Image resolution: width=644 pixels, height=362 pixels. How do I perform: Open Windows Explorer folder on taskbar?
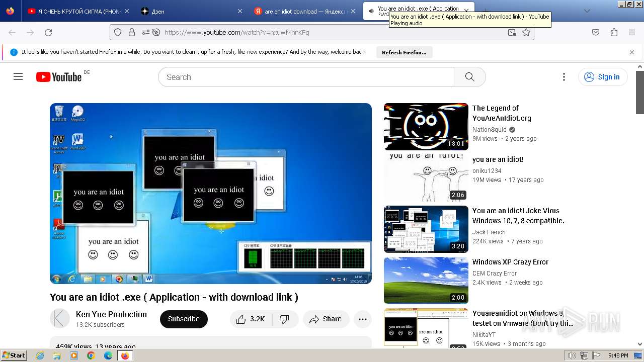click(57, 355)
